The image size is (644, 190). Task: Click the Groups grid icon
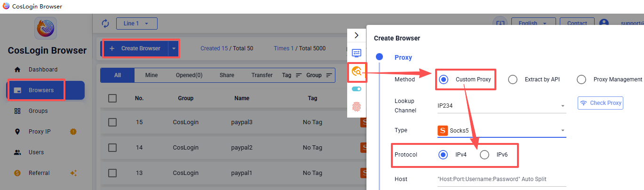(x=17, y=111)
